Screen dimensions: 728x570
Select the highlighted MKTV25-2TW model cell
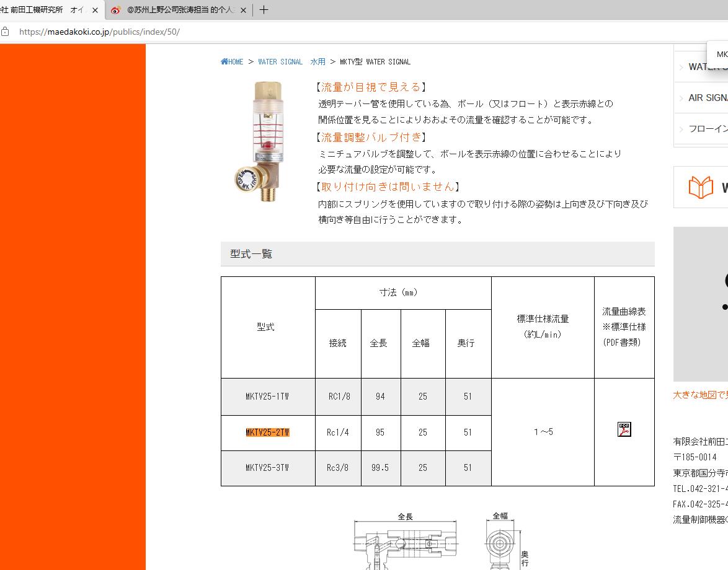[267, 432]
